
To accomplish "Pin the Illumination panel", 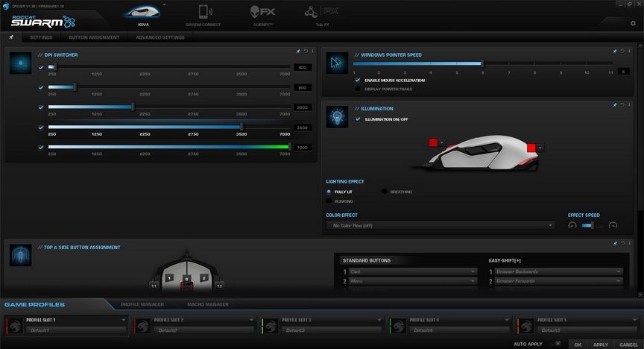I will 615,105.
